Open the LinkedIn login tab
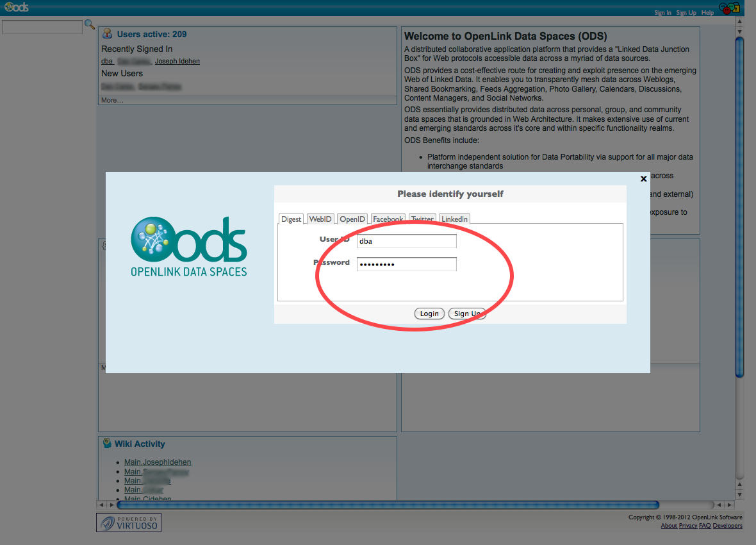Viewport: 756px width, 545px height. 454,219
